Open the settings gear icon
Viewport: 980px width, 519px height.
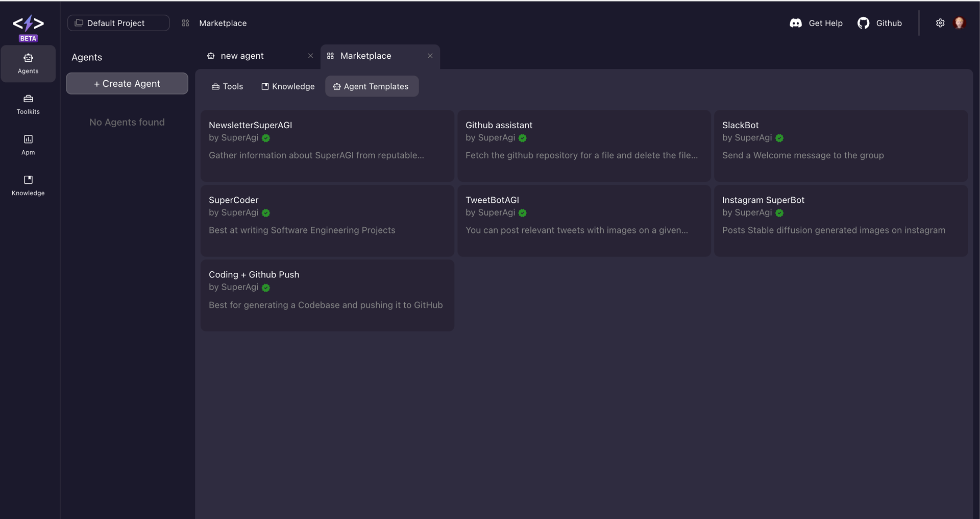pyautogui.click(x=940, y=23)
